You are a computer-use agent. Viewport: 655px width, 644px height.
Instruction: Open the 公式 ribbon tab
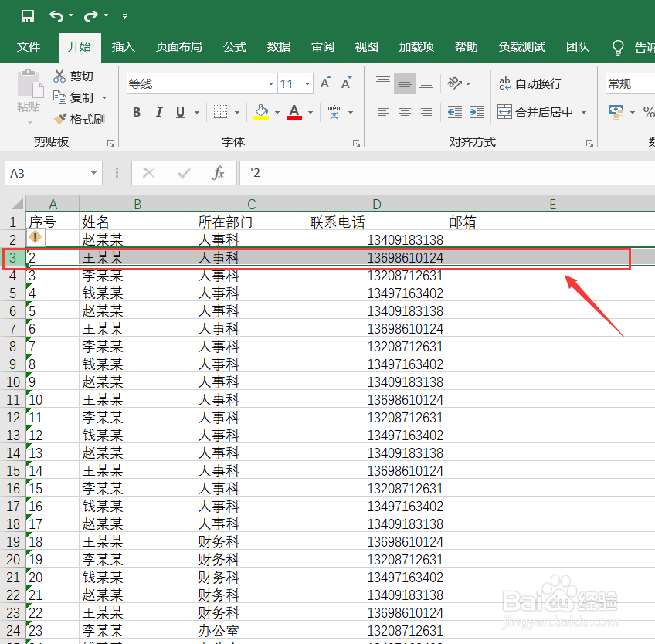(x=235, y=47)
